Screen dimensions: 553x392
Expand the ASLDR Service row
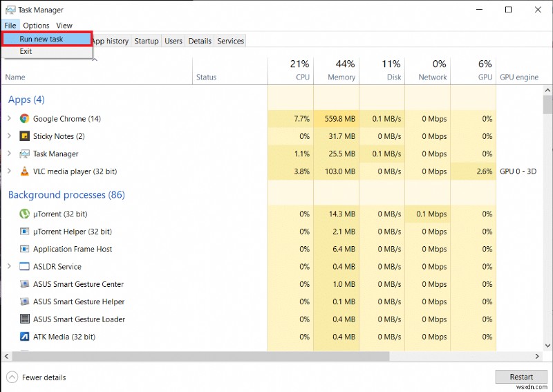point(10,266)
